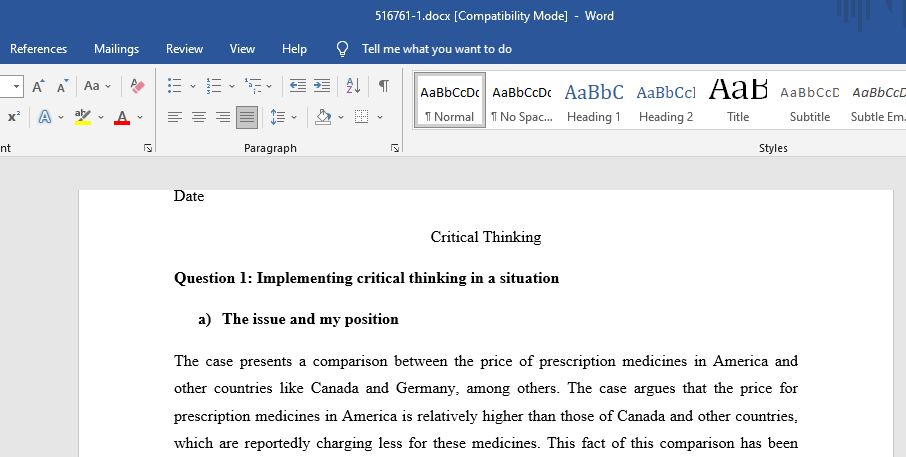Apply paragraph shading fill
Image resolution: width=906 pixels, height=457 pixels.
point(323,117)
